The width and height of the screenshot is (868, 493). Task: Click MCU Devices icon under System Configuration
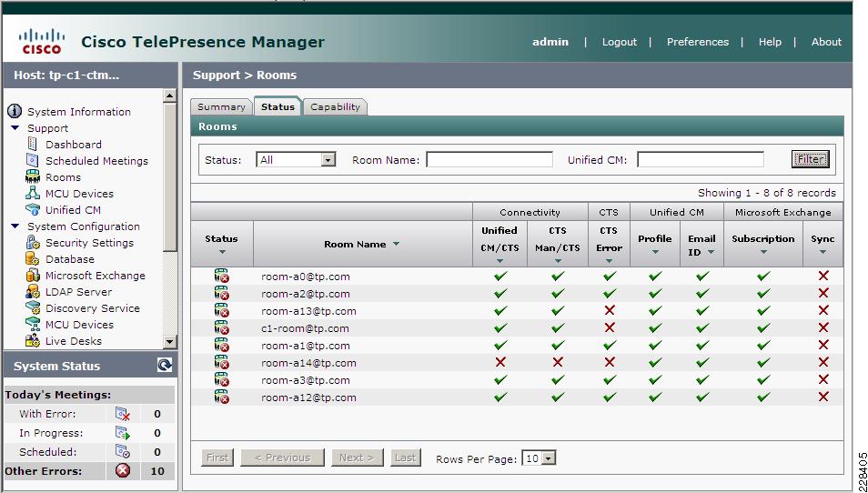pos(33,324)
